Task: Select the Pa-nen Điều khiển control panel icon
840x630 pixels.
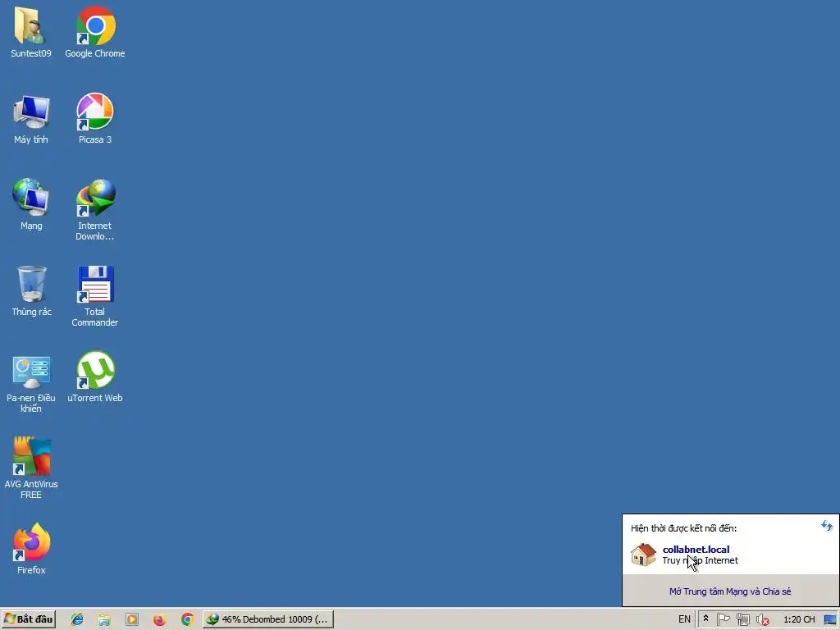Action: pyautogui.click(x=31, y=383)
